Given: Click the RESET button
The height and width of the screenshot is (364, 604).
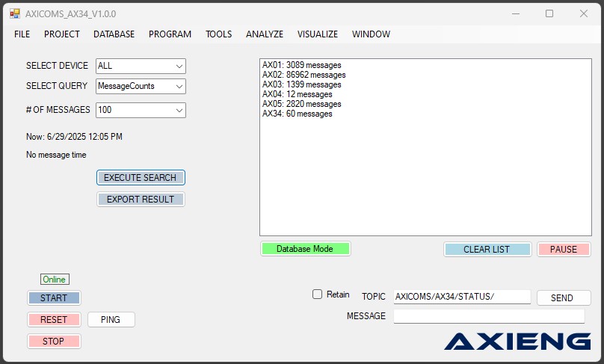Looking at the screenshot, I should [x=54, y=319].
